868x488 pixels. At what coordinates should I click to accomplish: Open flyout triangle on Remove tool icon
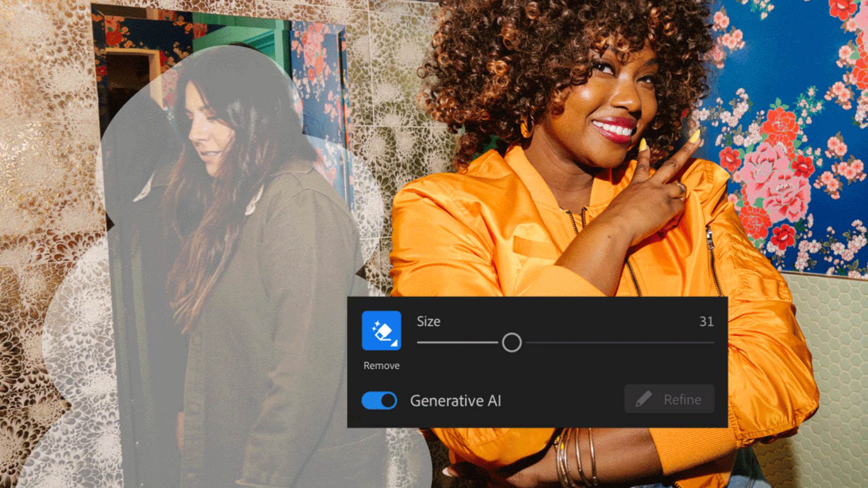click(395, 344)
